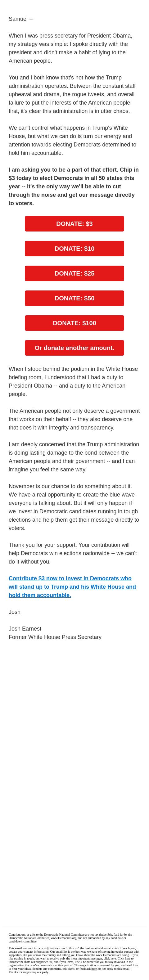Click 'Former White House Press Secretary' title line

tap(55, 637)
